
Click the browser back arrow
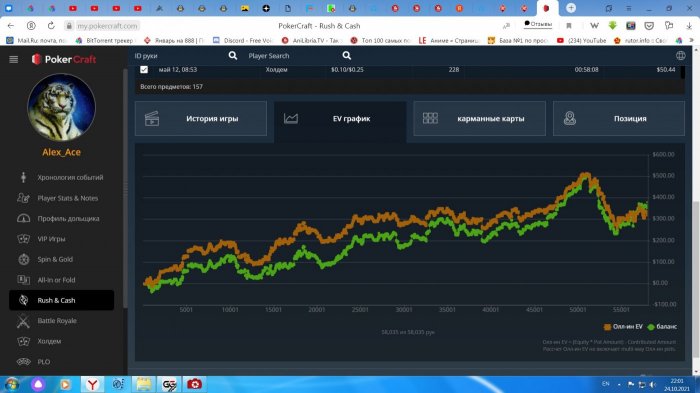[x=11, y=26]
